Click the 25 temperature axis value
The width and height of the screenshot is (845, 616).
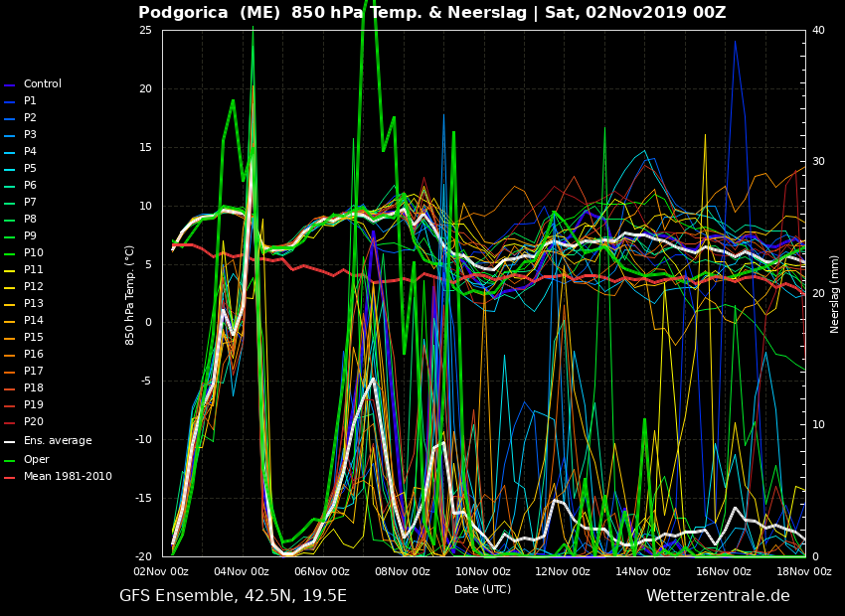[145, 30]
